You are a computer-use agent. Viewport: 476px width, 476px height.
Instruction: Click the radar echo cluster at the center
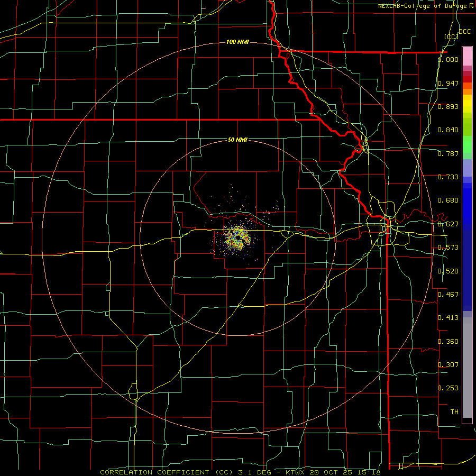click(x=237, y=237)
